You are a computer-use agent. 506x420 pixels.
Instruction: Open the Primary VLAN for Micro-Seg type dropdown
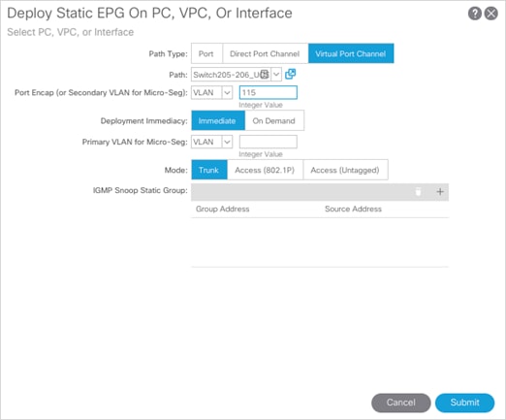[x=227, y=142]
